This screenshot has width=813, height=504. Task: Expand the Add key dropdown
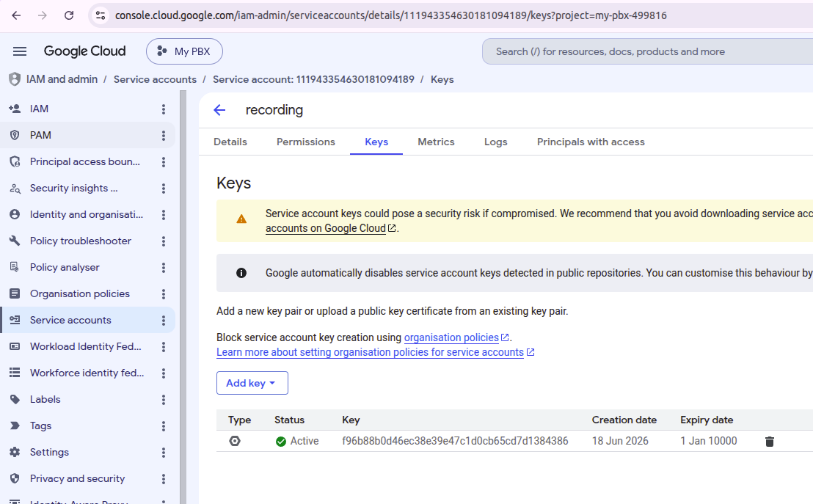point(252,383)
